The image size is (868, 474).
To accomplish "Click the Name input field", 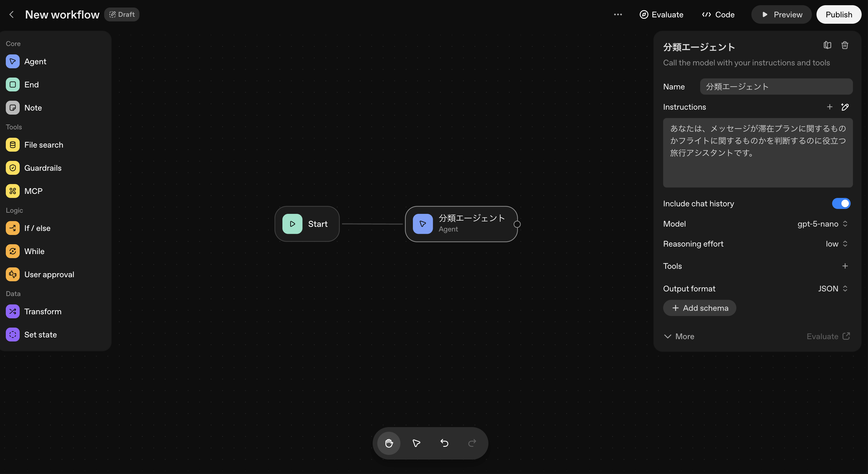I will coord(776,87).
